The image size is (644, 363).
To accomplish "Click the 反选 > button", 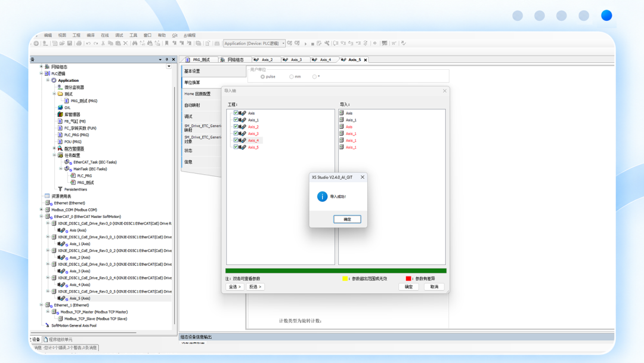I will point(255,287).
